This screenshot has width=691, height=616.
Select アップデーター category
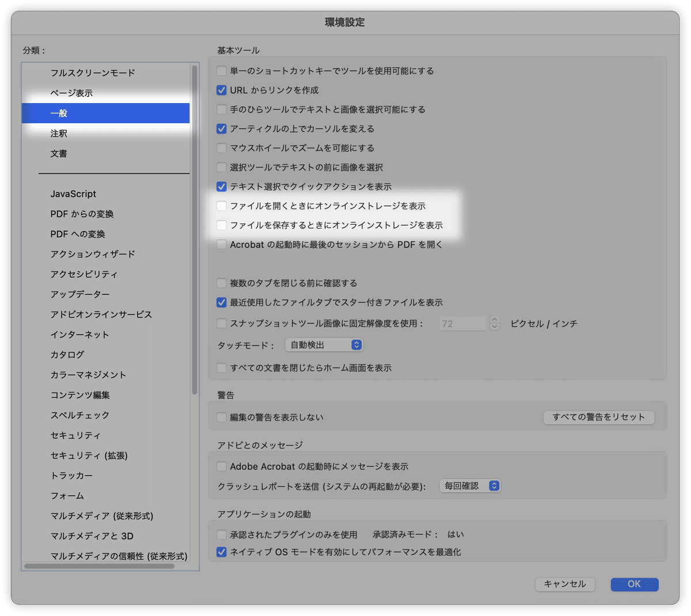[x=106, y=295]
